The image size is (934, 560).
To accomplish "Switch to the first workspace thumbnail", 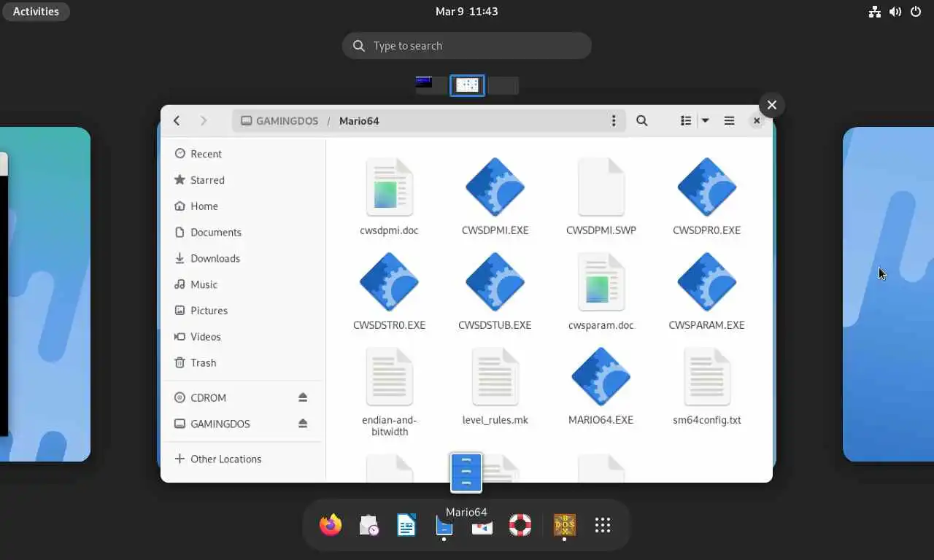I will pyautogui.click(x=431, y=85).
